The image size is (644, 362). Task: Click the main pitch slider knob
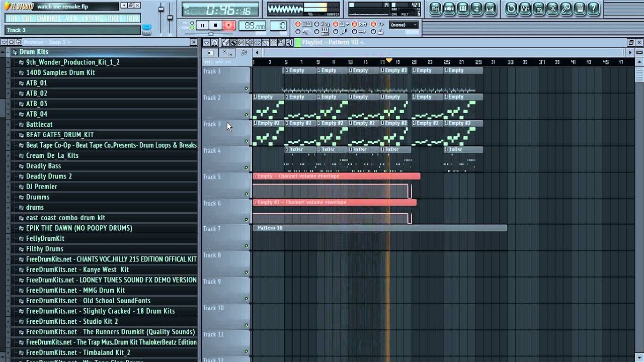170,17
